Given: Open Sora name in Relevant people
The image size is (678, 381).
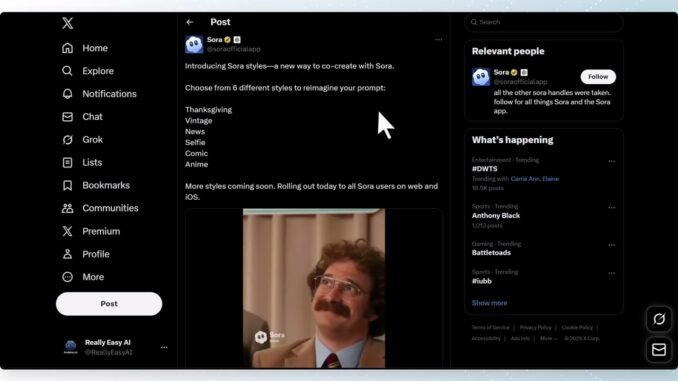Looking at the screenshot, I should pos(501,72).
